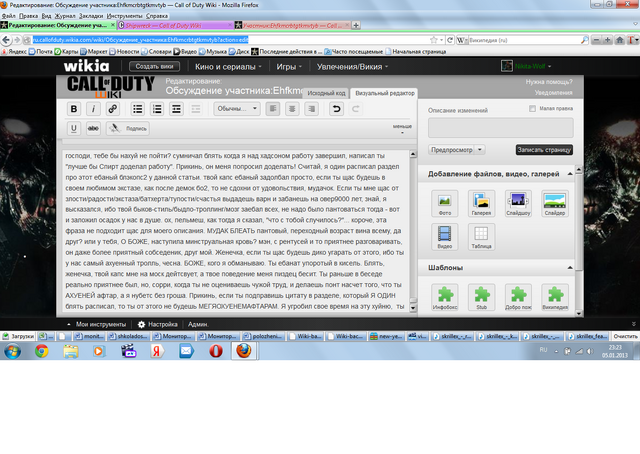
Task: Open the Админ. link
Action: [198, 325]
